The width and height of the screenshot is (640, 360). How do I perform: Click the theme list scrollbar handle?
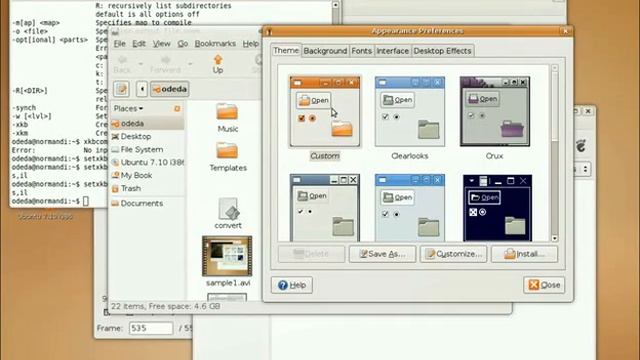[x=555, y=107]
